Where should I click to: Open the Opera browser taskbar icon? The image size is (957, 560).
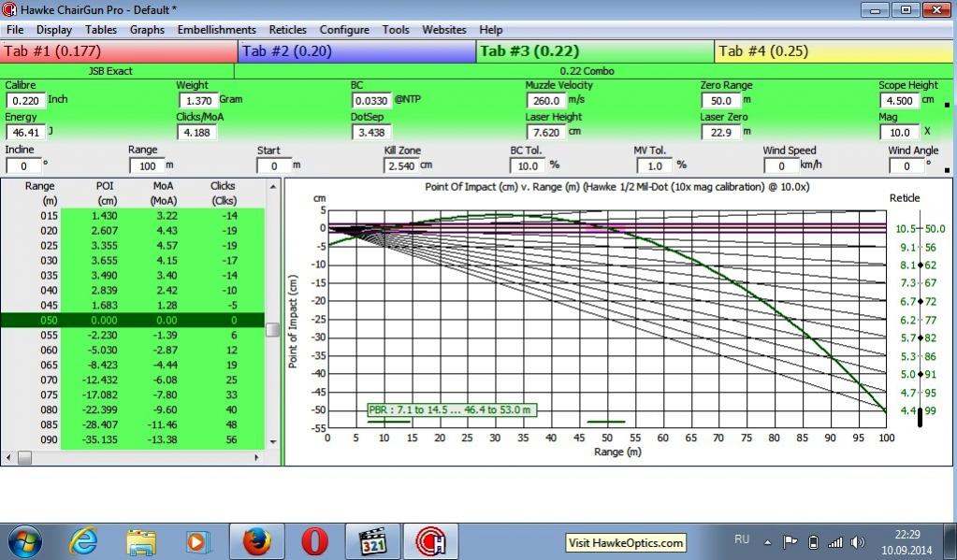(314, 541)
